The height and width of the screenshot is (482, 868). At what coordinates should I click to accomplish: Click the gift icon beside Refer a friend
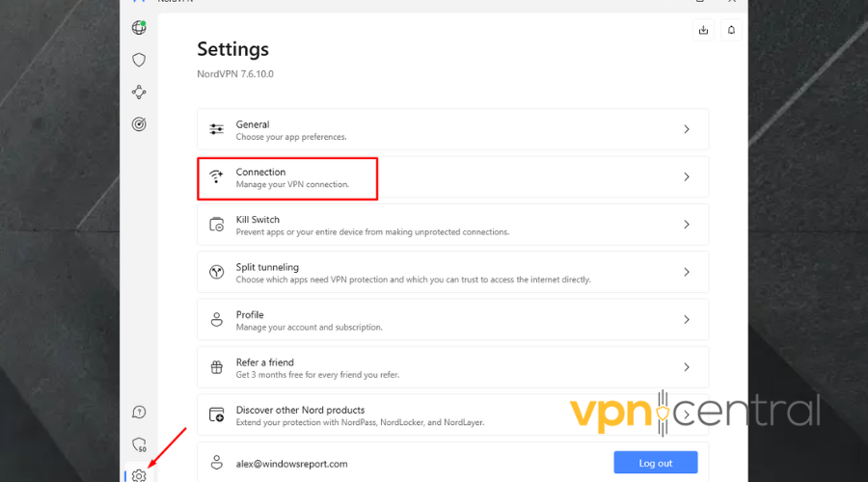pos(216,367)
